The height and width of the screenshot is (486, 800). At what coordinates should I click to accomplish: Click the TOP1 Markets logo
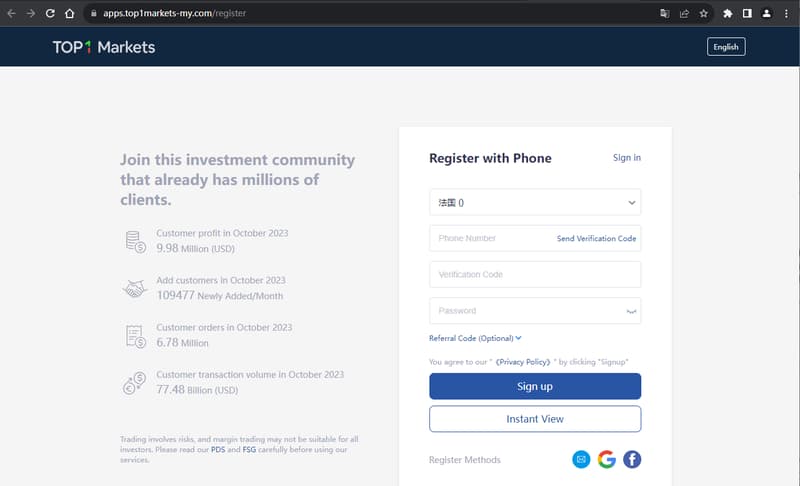[104, 47]
